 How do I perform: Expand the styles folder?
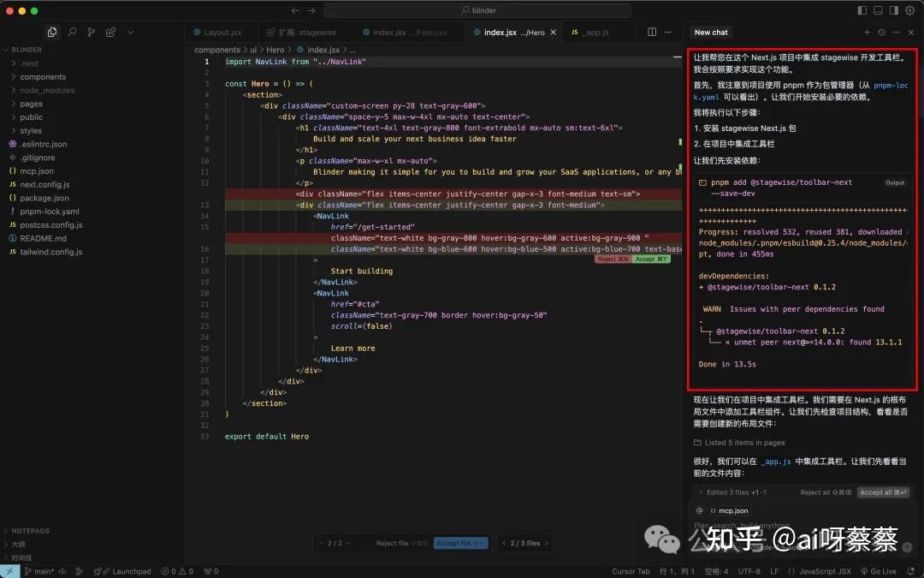pyautogui.click(x=31, y=131)
